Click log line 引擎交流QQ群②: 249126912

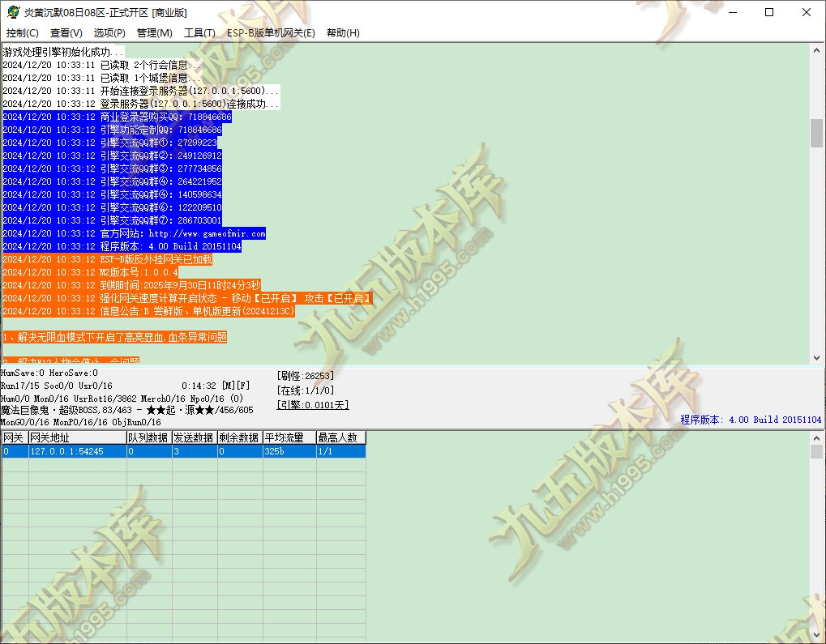[112, 156]
